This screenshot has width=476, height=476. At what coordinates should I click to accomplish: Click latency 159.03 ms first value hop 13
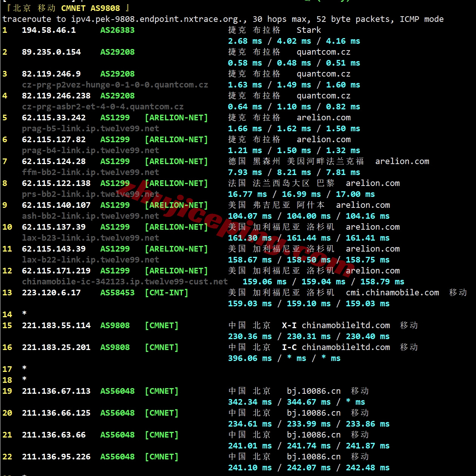coord(250,304)
